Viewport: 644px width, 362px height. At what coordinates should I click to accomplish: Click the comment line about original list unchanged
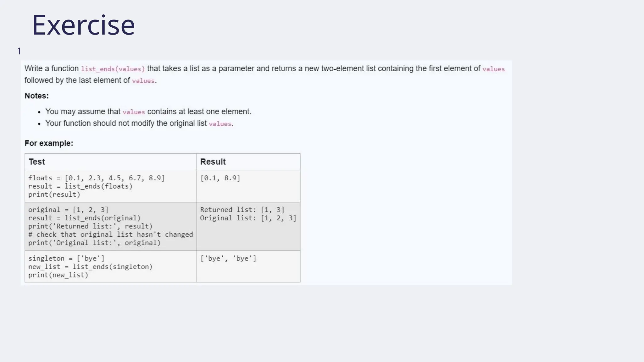[110, 235]
